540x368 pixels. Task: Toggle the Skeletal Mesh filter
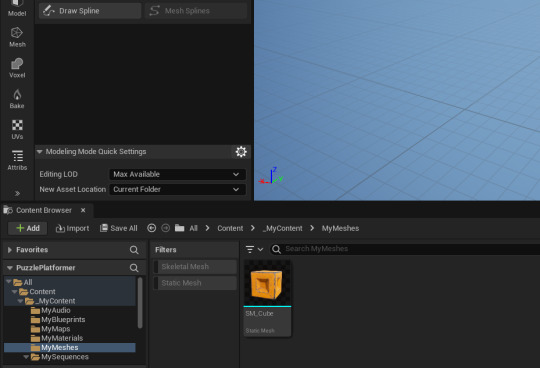point(195,266)
